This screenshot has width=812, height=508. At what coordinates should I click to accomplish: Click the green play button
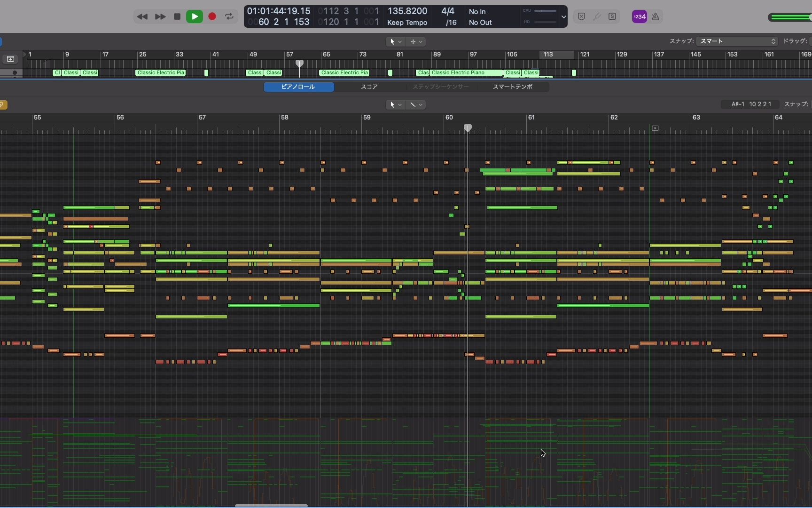click(194, 16)
